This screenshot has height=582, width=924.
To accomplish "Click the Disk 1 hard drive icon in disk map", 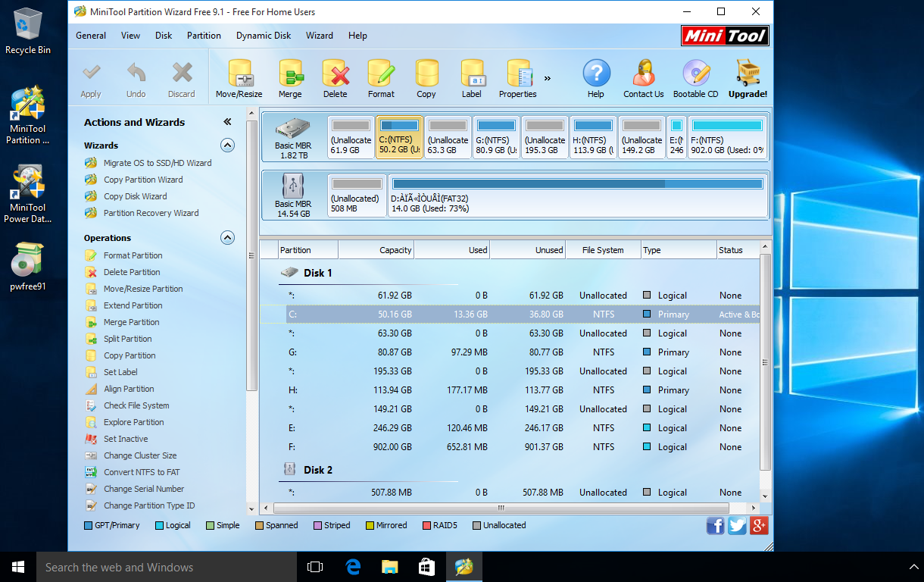I will coord(292,130).
